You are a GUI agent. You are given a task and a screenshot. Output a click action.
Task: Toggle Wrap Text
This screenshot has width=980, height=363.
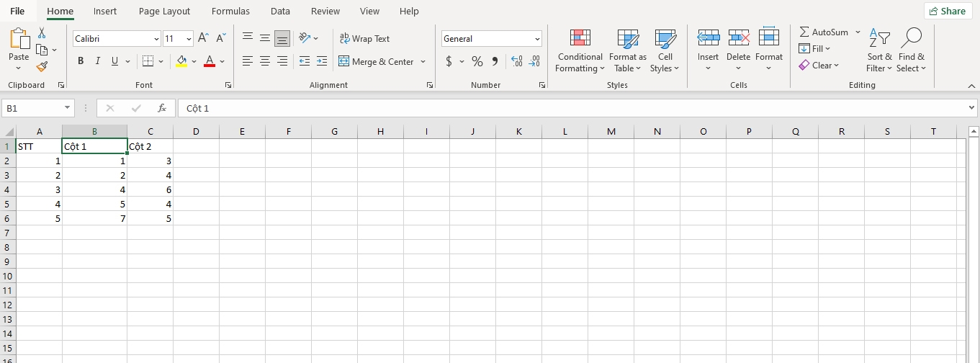pos(364,39)
